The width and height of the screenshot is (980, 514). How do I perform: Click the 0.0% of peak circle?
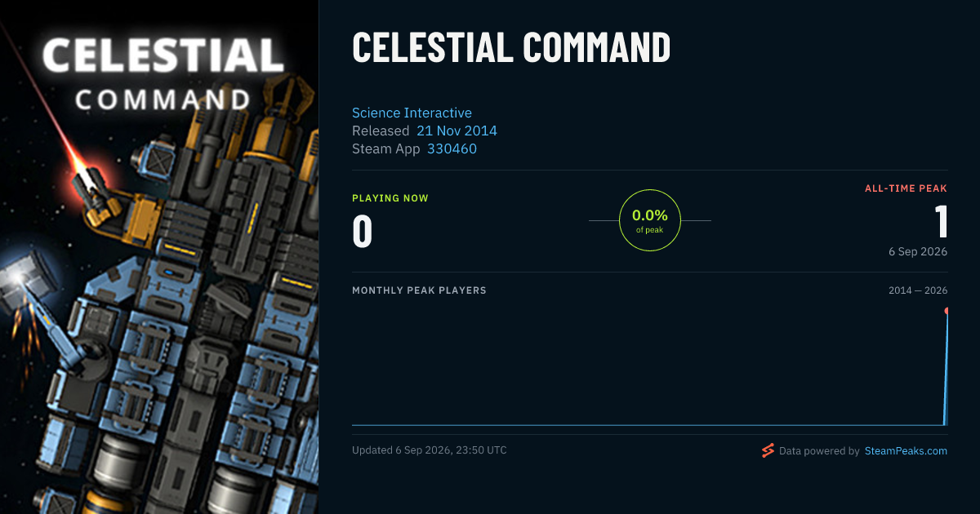(650, 220)
